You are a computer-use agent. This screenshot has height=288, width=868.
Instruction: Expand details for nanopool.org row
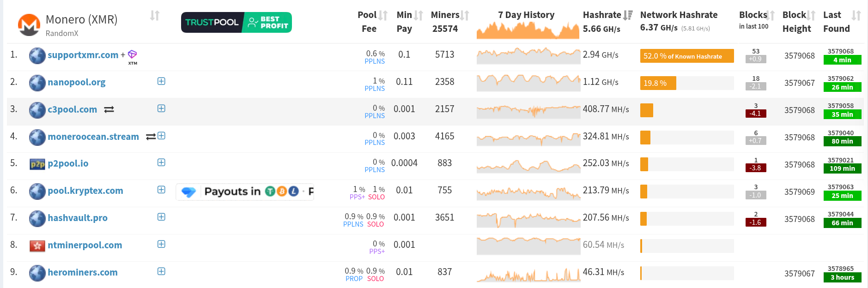click(161, 81)
